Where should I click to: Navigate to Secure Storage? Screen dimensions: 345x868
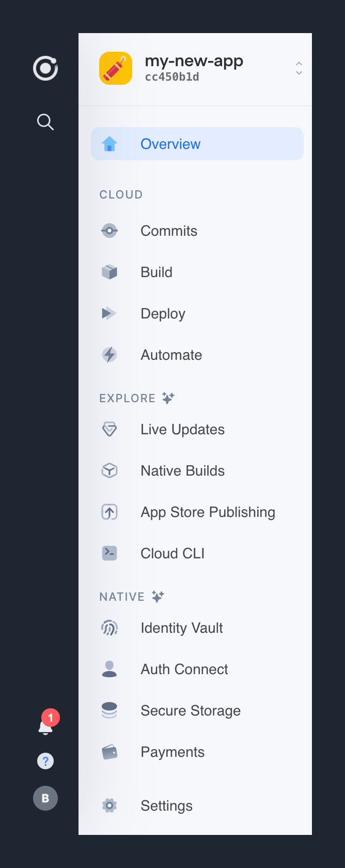pyautogui.click(x=191, y=710)
